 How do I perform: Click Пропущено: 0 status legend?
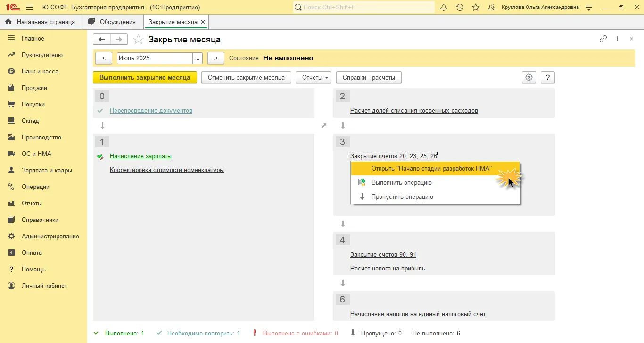pyautogui.click(x=376, y=334)
